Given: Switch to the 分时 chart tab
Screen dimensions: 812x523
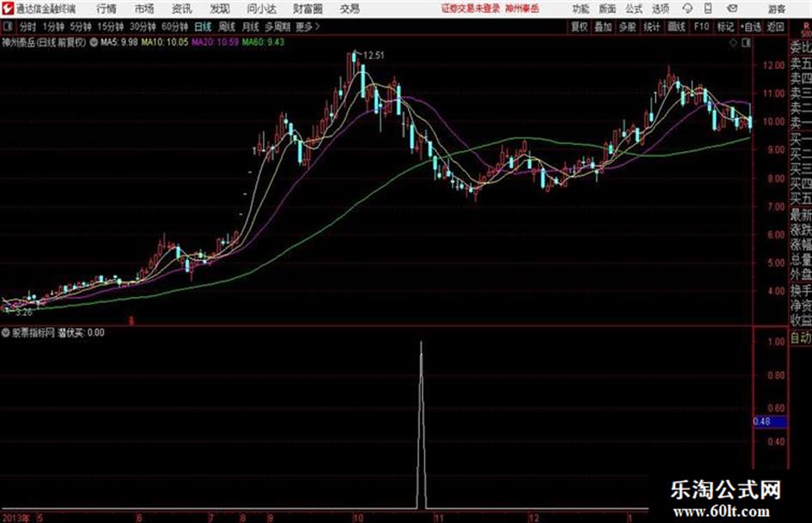Looking at the screenshot, I should (27, 27).
